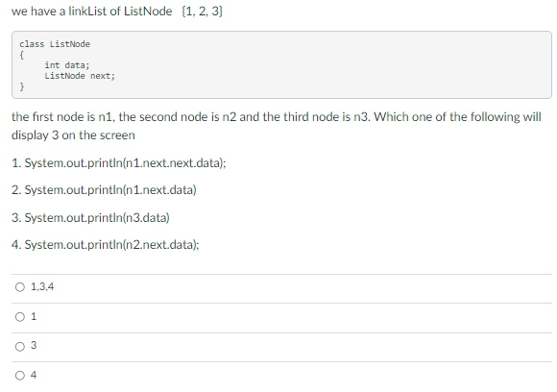Viewport: 557px width, 392px height.
Task: Click the "int data;" code line
Action: pyautogui.click(x=67, y=65)
